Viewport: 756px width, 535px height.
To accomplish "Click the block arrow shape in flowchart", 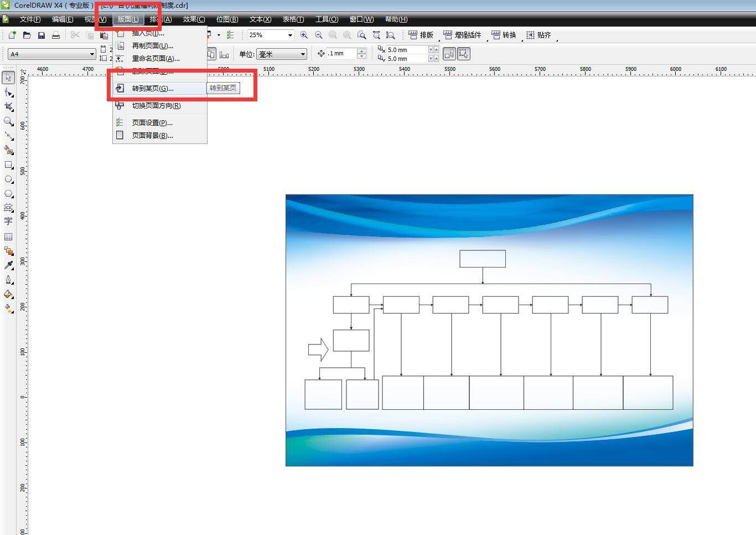I will coord(318,349).
